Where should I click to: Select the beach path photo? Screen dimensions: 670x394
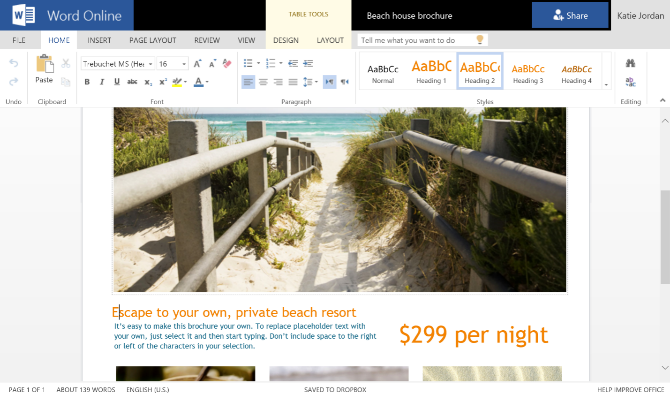coord(340,200)
